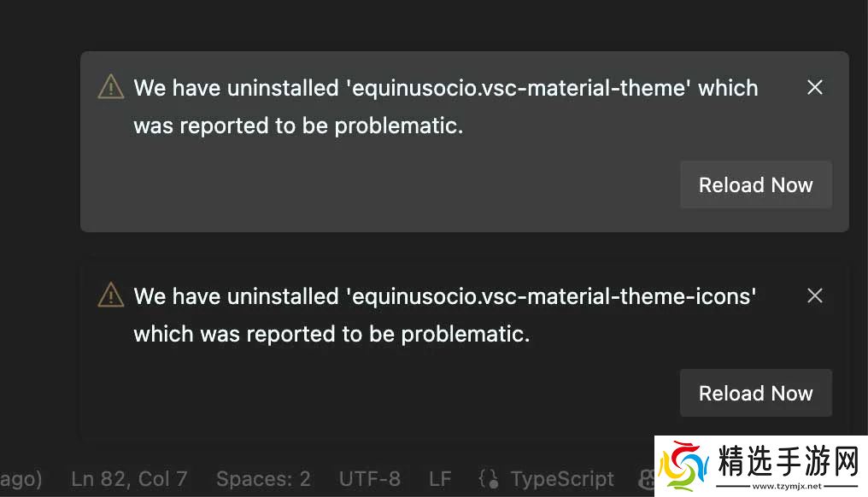Click the curly braces language status icon

pyautogui.click(x=489, y=479)
